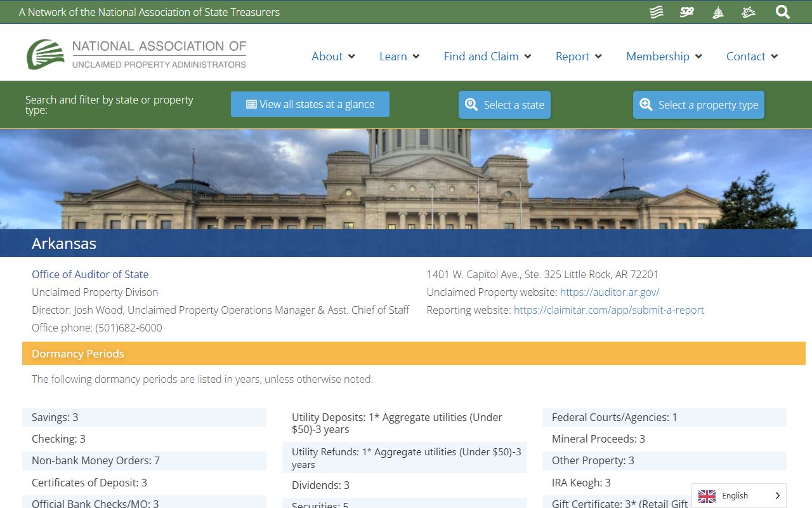
Task: Click the text 'English' in the language selector
Action: [735, 496]
